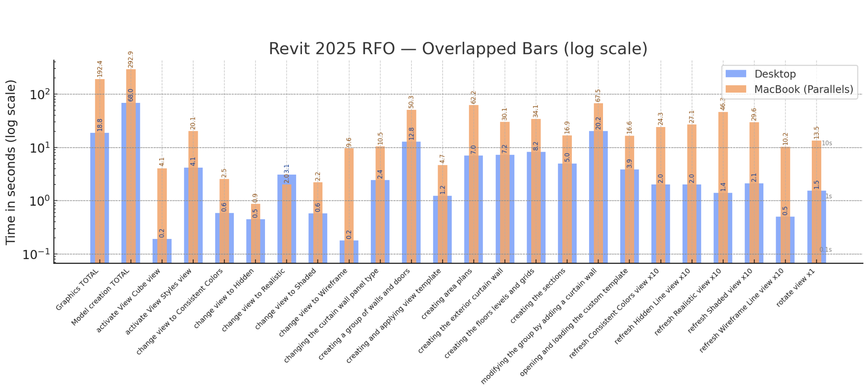
Task: Select "creating and applying view template" label
Action: (393, 316)
